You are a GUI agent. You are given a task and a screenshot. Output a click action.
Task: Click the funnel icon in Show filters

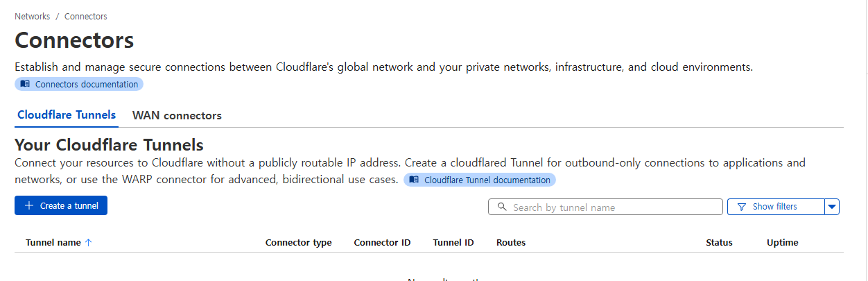[742, 207]
